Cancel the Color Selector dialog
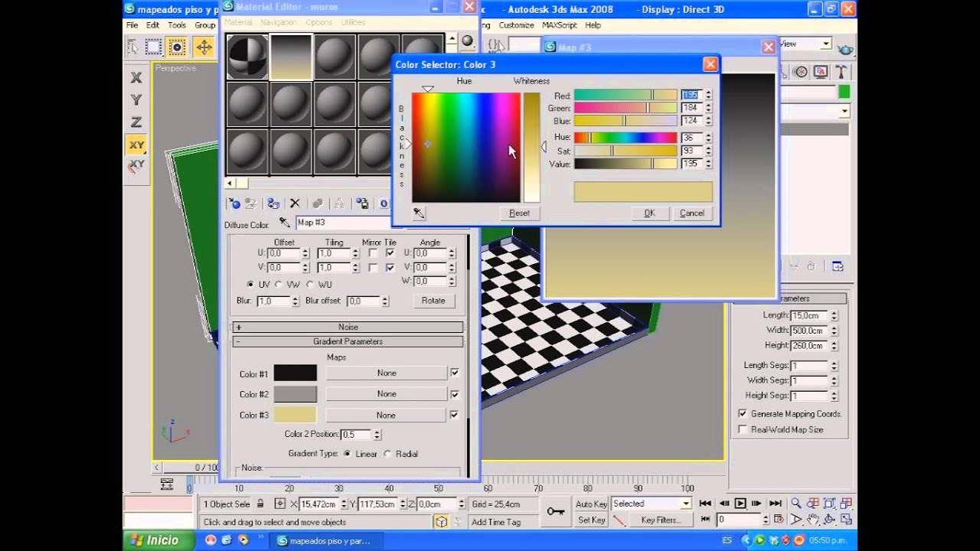The width and height of the screenshot is (980, 551). tap(691, 214)
